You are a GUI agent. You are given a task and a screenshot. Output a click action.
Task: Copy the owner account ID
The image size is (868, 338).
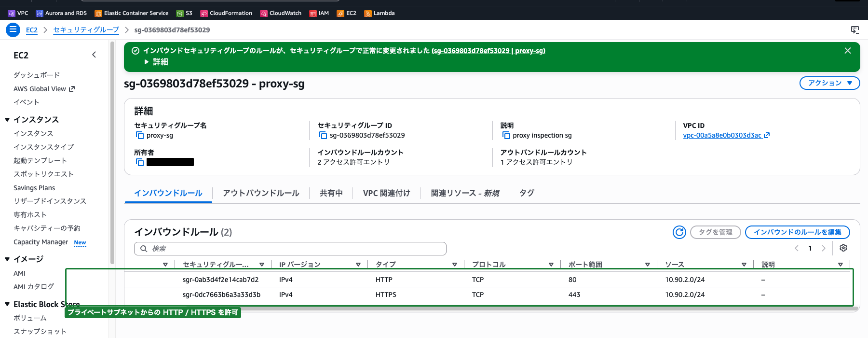pos(140,162)
